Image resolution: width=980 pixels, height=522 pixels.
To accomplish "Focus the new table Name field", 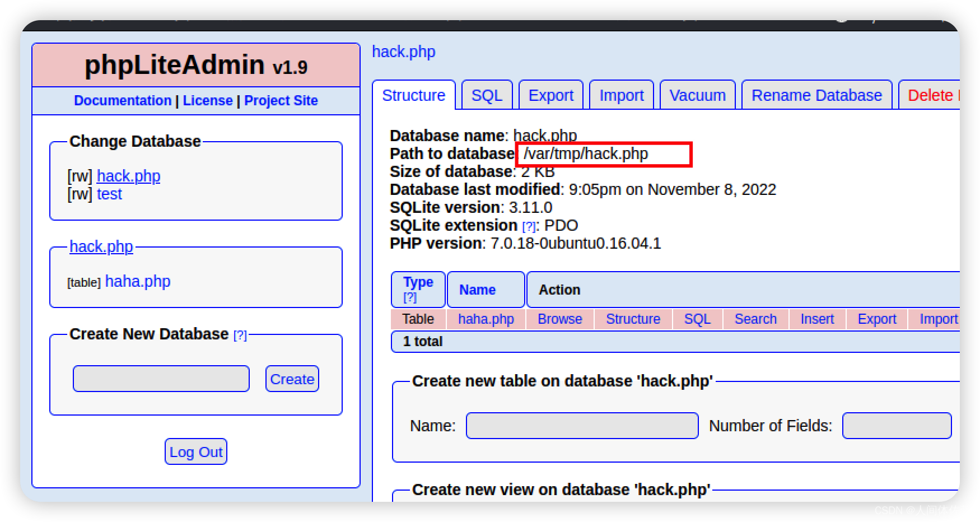I will click(x=582, y=426).
